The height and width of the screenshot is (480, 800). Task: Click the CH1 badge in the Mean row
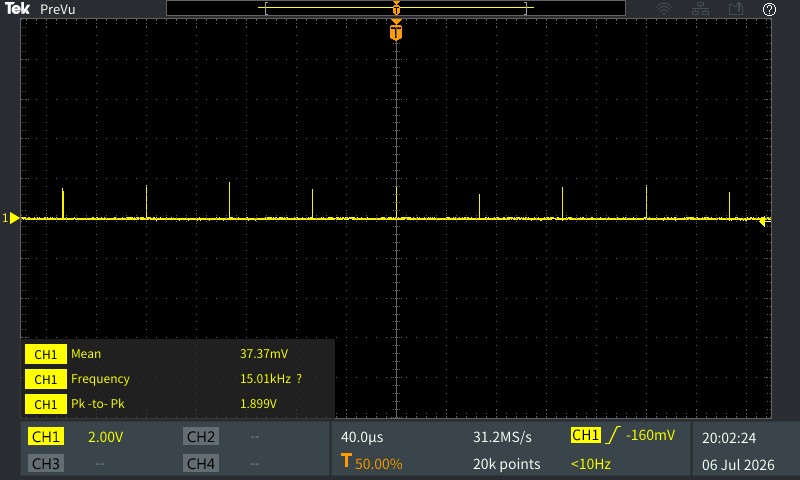tap(45, 354)
